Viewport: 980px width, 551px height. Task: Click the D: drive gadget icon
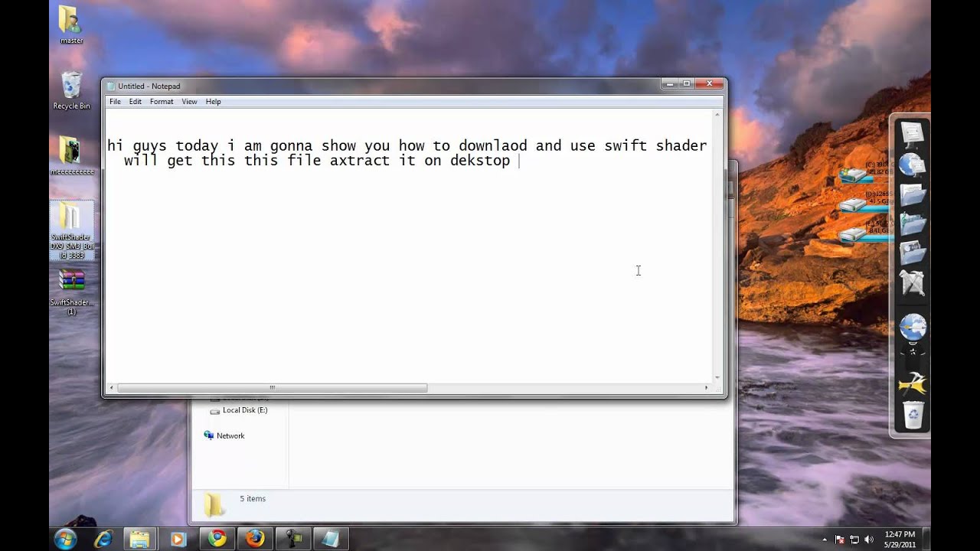point(854,205)
